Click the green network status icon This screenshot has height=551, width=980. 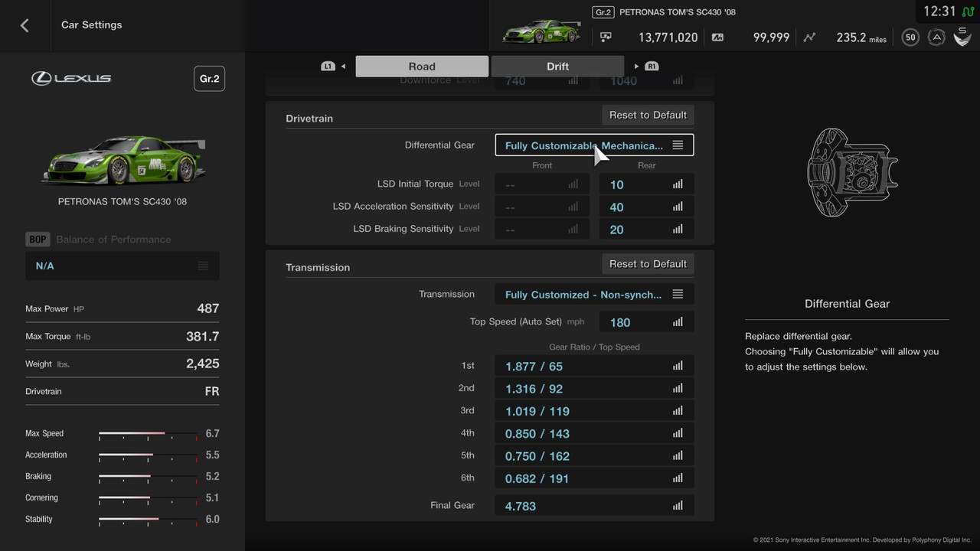[x=967, y=11]
